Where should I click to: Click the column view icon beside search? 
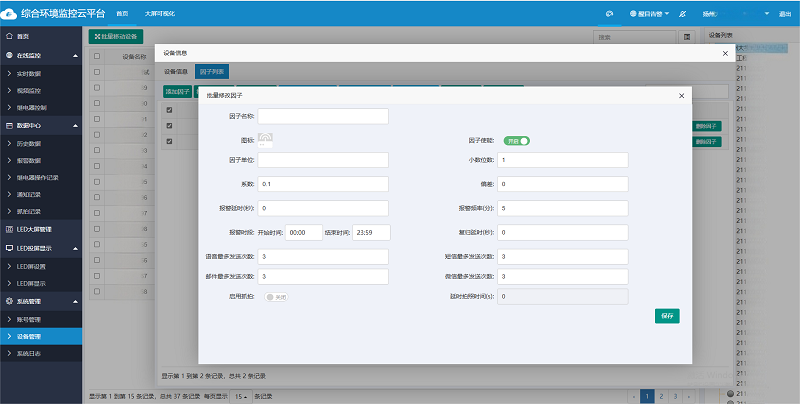pos(687,36)
